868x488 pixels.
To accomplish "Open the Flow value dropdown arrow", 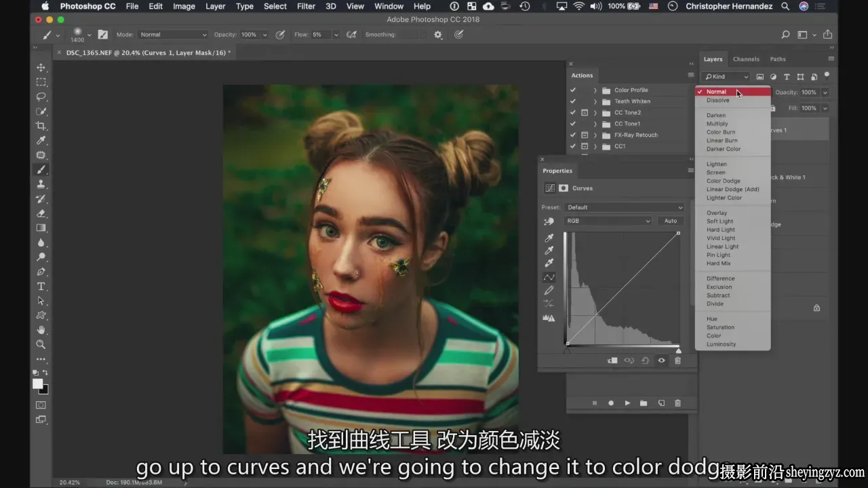I will tap(336, 35).
